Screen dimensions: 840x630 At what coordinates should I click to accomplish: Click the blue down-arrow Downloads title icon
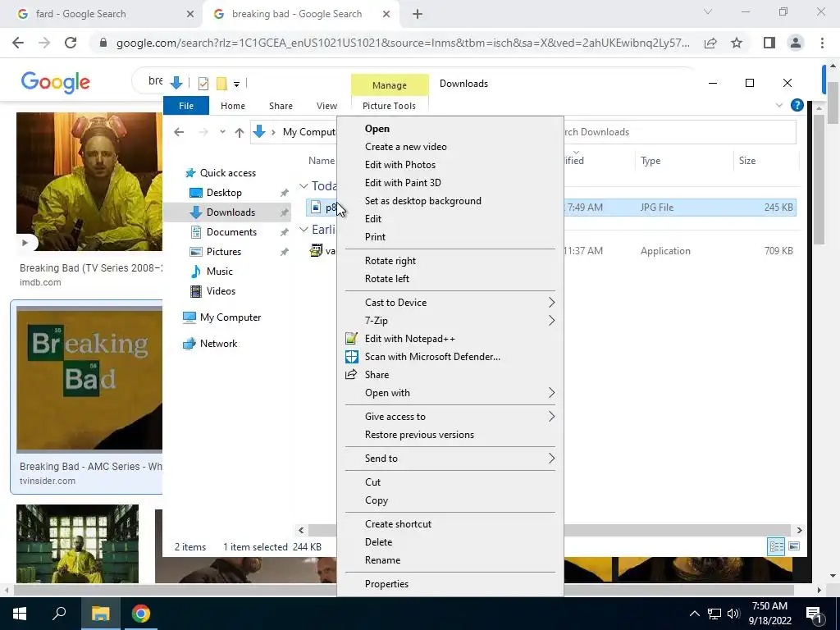[x=176, y=83]
